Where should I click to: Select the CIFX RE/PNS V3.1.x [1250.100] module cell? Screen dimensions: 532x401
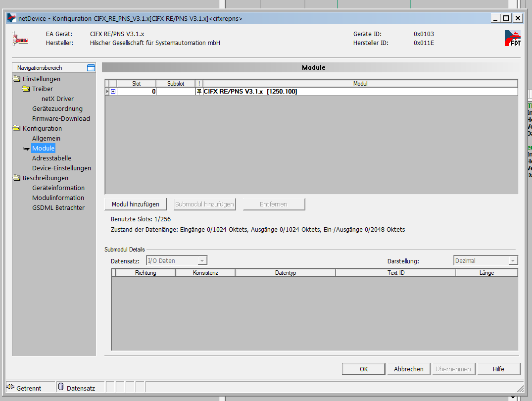360,91
